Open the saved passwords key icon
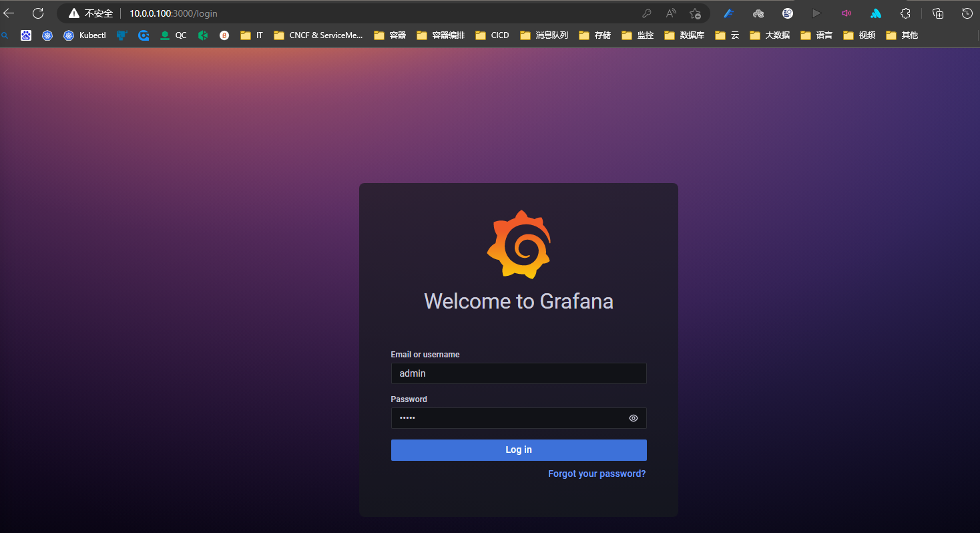 (646, 13)
